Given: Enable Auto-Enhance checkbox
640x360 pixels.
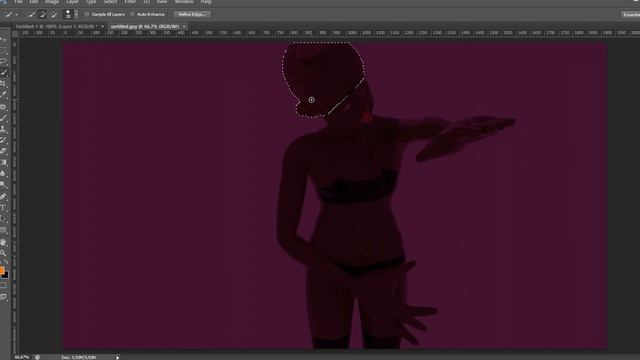Looking at the screenshot, I should coord(132,14).
